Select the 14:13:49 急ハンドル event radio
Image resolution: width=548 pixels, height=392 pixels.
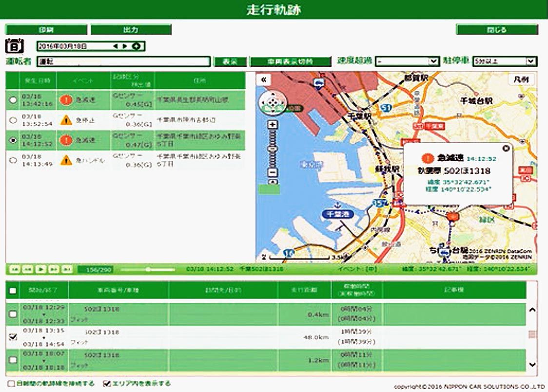(13, 160)
